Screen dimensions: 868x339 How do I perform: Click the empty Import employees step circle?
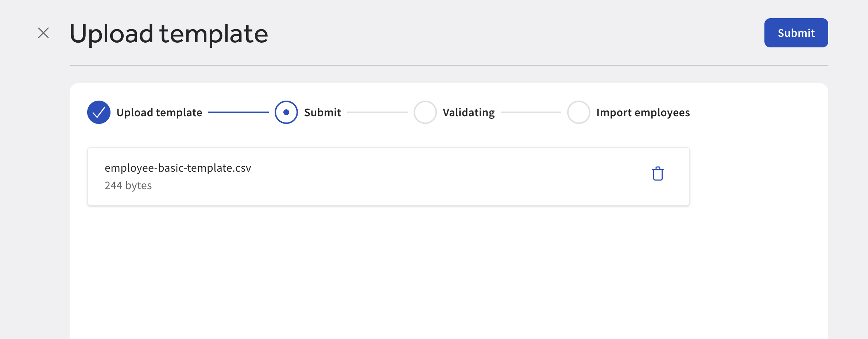click(x=578, y=112)
